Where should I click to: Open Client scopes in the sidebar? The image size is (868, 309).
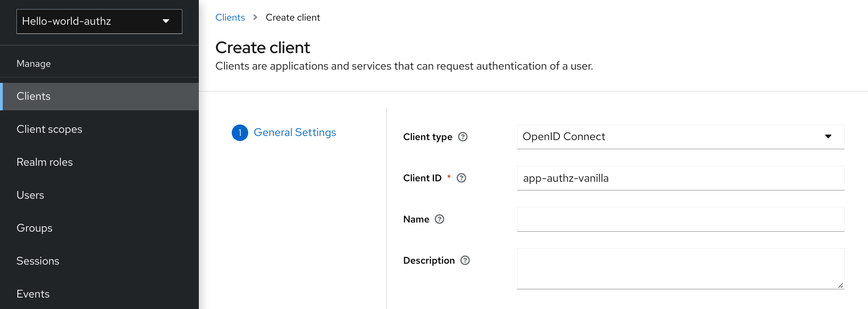tap(99, 130)
